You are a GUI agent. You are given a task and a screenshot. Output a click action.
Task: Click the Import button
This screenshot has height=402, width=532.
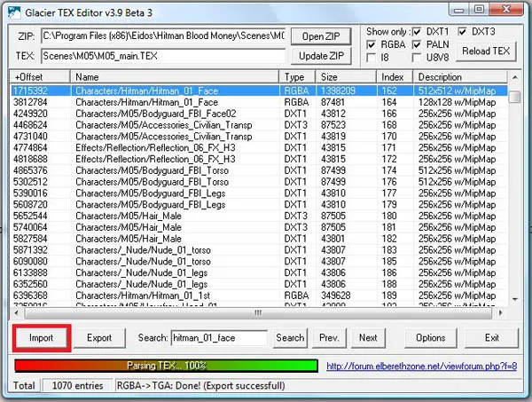(x=41, y=338)
